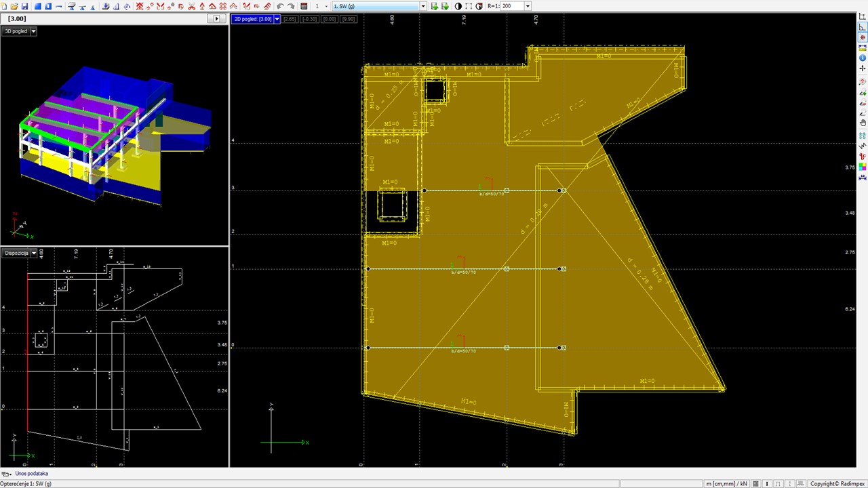
Task: Open the color palette swatch icon
Action: coord(863,167)
